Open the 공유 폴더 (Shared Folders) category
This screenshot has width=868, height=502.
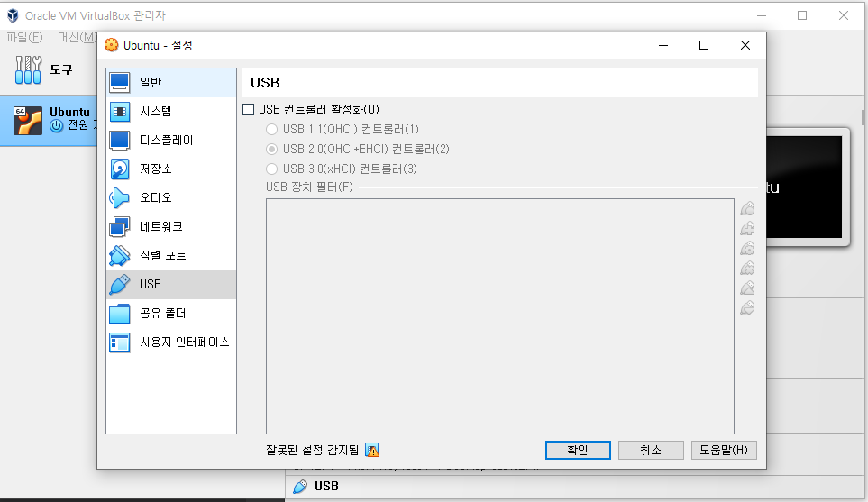coord(171,314)
